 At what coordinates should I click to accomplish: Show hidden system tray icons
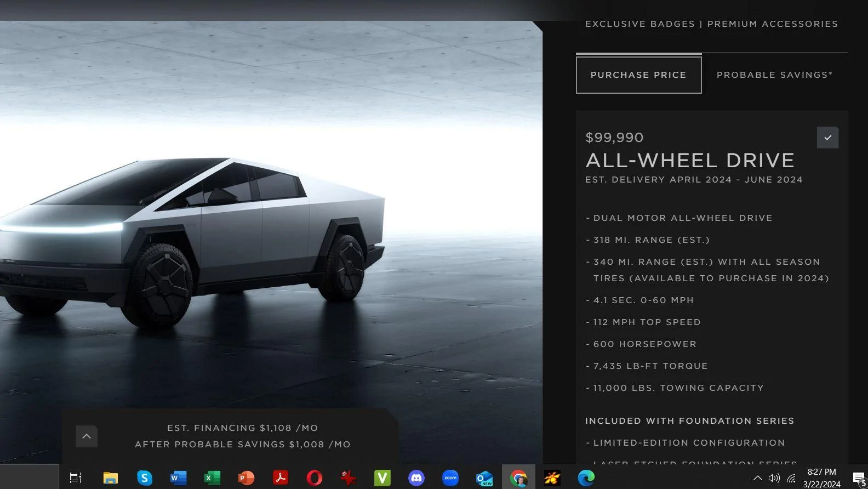(757, 478)
